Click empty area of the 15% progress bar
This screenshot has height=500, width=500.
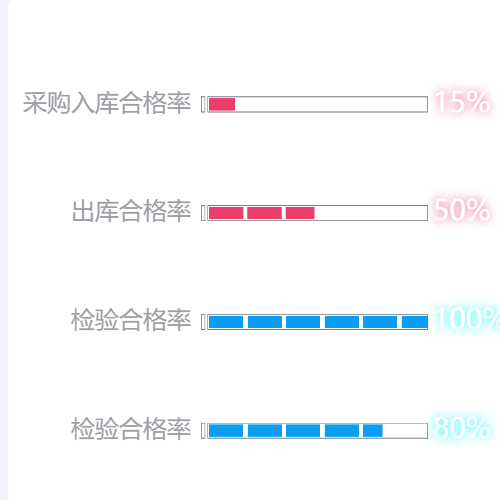click(331, 104)
